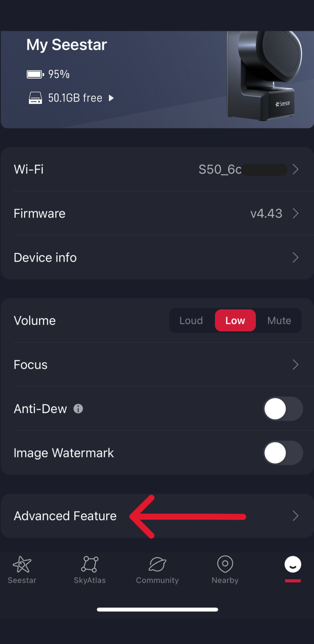This screenshot has width=314, height=644.
Task: Tap the 50.1GB free storage link
Action: tap(75, 98)
